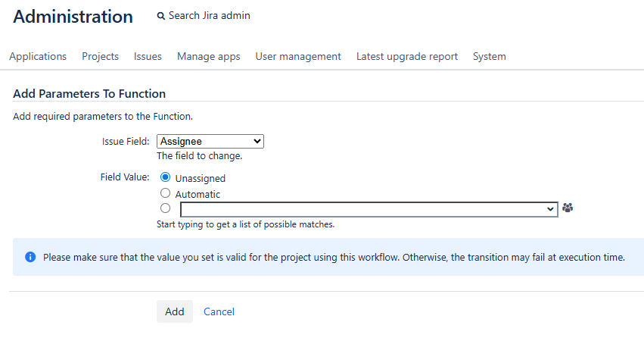This screenshot has width=644, height=338.
Task: Click the blue info icon
Action: coord(30,257)
